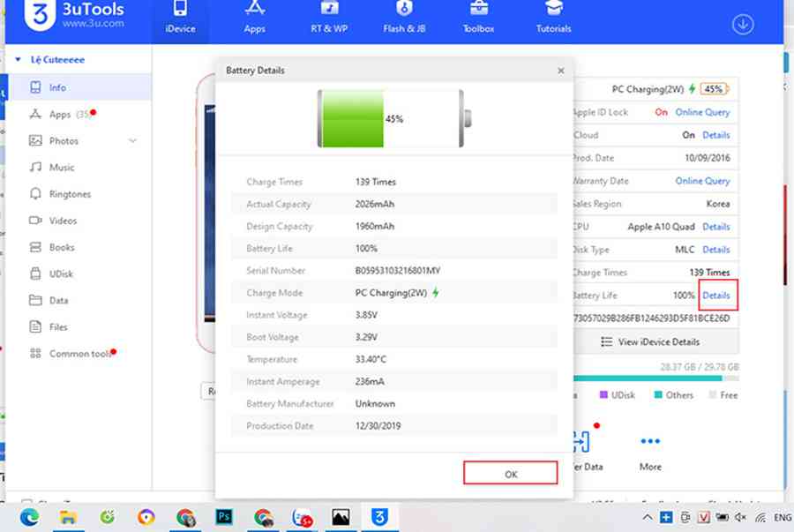Click the ENG language indicator
794x532 pixels.
[783, 517]
